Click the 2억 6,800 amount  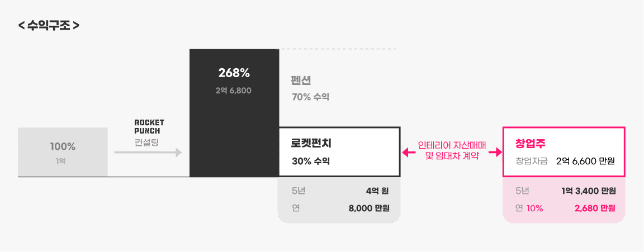[x=234, y=91]
